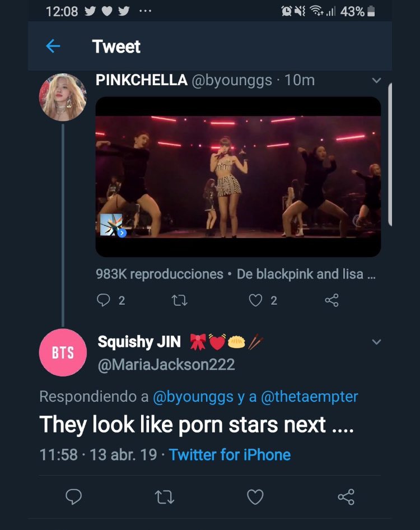
Task: Tap the back arrow in the header
Action: pyautogui.click(x=53, y=47)
